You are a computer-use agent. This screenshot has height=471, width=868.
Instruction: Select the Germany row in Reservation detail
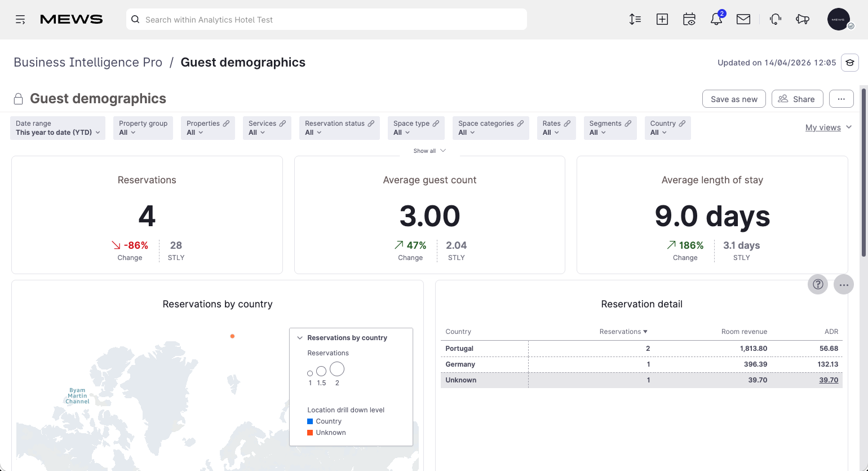(x=641, y=364)
